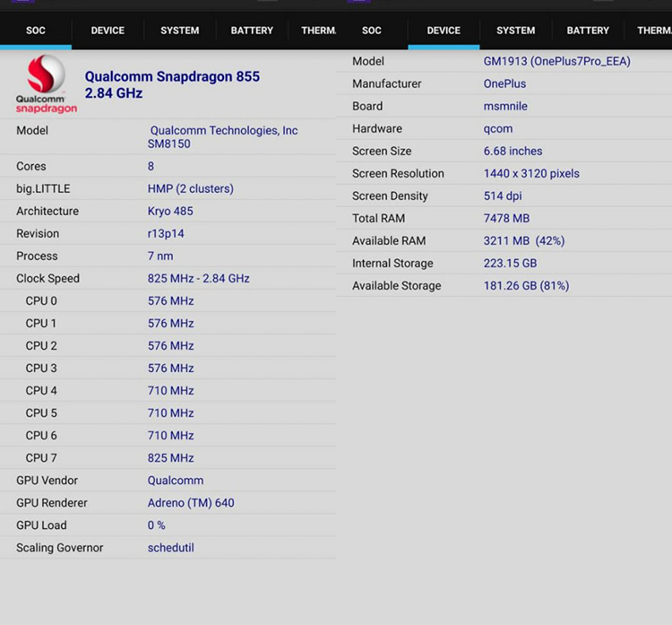Click the CPU 1 frequency 576 MHz
This screenshot has width=672, height=625.
click(x=170, y=324)
